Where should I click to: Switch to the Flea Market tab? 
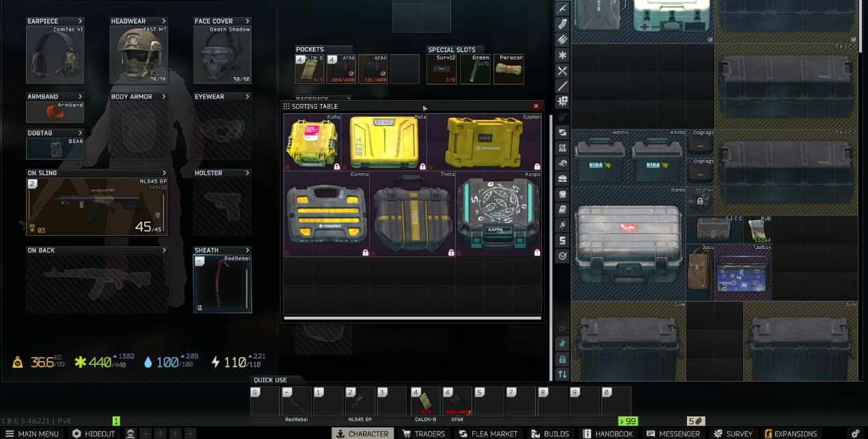[x=489, y=434]
